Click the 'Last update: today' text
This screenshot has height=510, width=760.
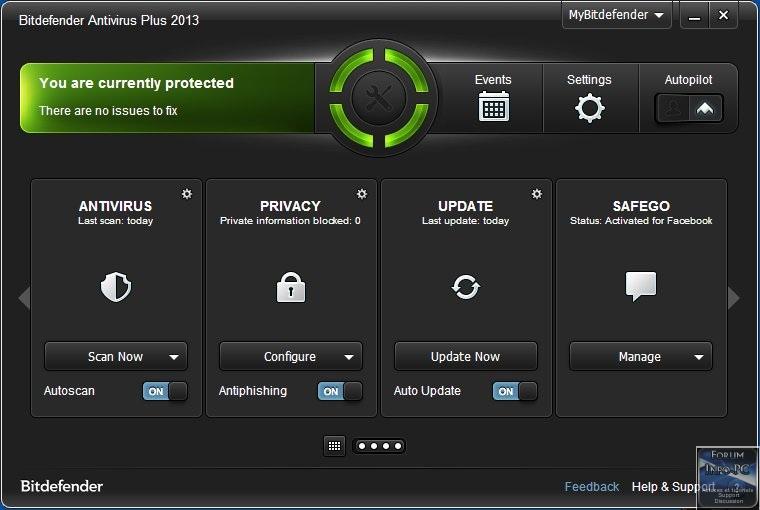465,221
